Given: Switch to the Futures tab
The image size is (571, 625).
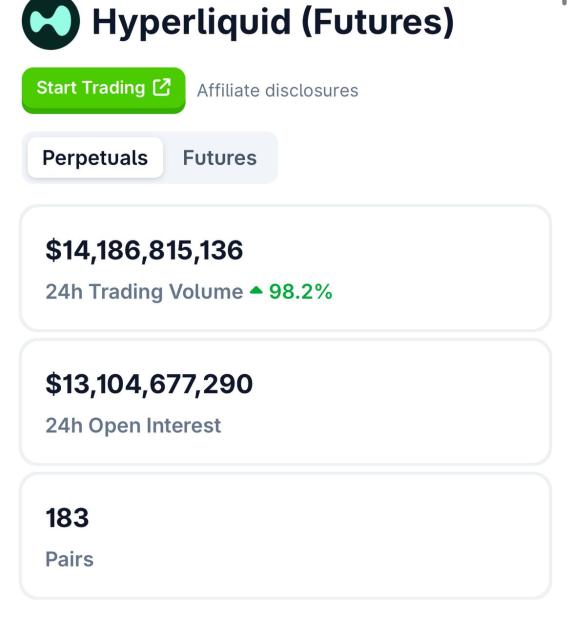Looking at the screenshot, I should pos(220,158).
